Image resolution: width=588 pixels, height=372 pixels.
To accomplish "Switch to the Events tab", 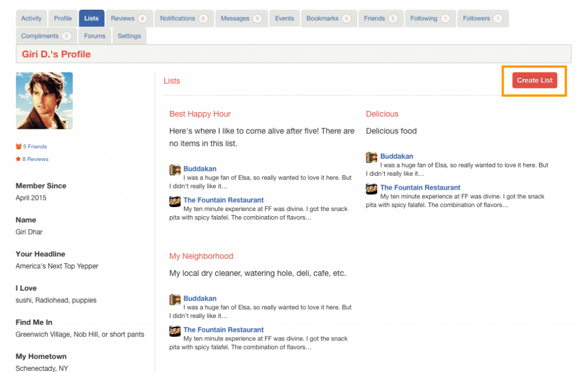I will pyautogui.click(x=284, y=18).
